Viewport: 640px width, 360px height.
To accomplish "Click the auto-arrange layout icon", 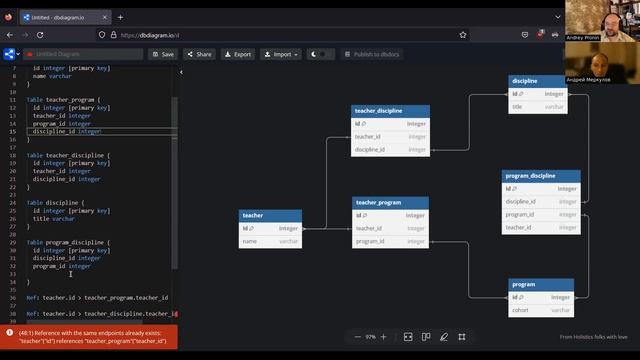I will pos(426,337).
